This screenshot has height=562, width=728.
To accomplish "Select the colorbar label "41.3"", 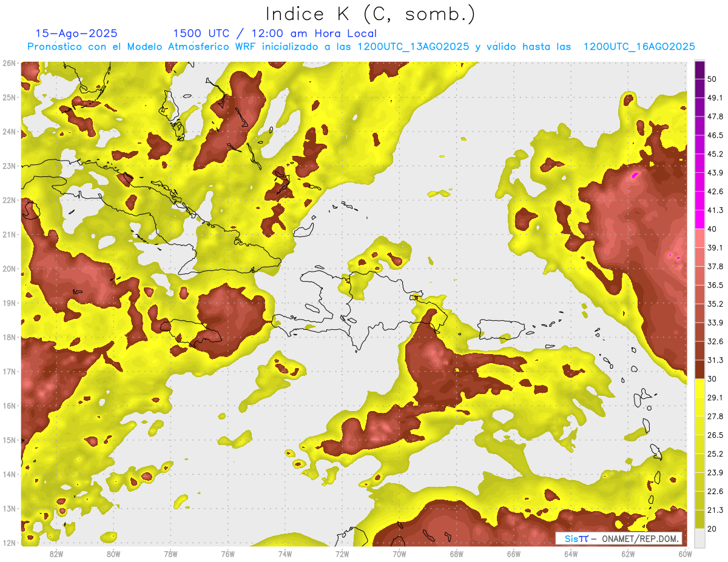I will [715, 210].
